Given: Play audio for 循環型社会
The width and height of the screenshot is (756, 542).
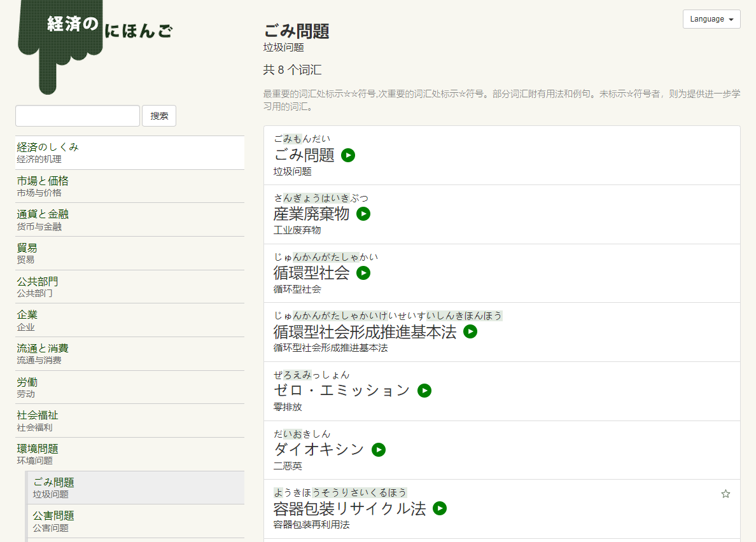Looking at the screenshot, I should [x=363, y=273].
